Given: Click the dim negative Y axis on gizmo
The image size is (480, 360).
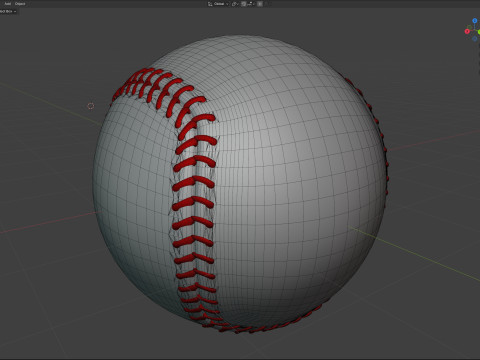Looking at the screenshot, I should pyautogui.click(x=469, y=27).
